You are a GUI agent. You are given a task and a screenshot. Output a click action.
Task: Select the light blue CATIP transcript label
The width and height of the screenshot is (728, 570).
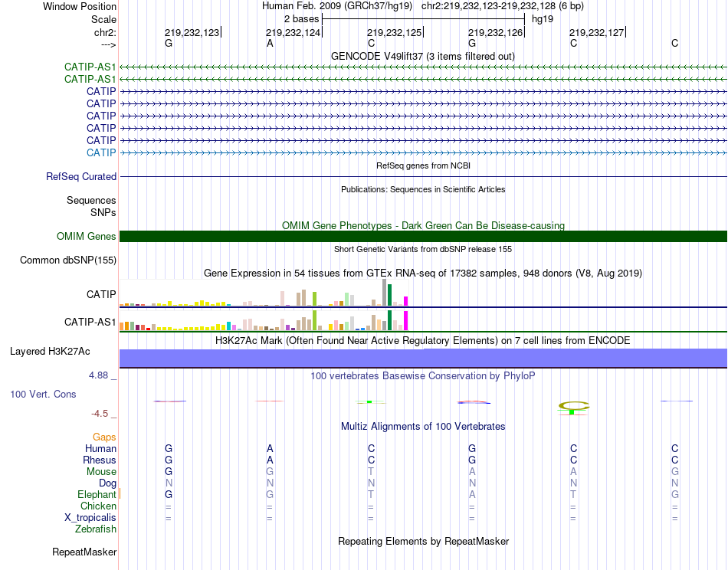coord(101,152)
